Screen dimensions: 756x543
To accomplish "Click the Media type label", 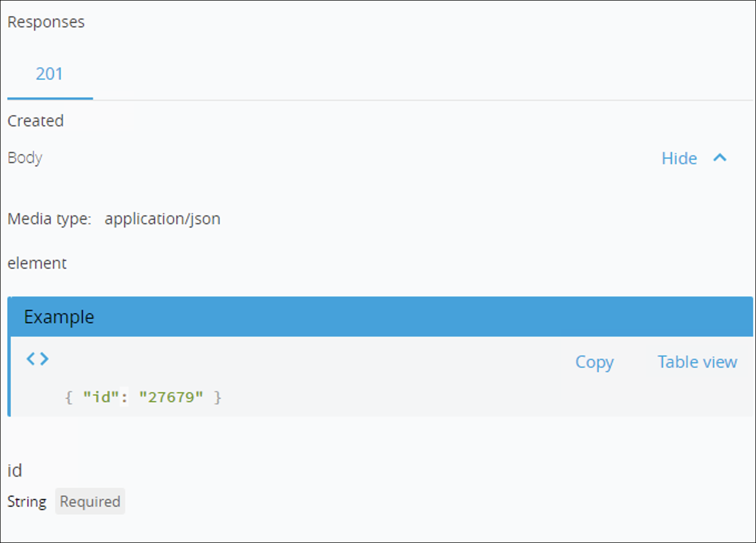I will coord(49,218).
